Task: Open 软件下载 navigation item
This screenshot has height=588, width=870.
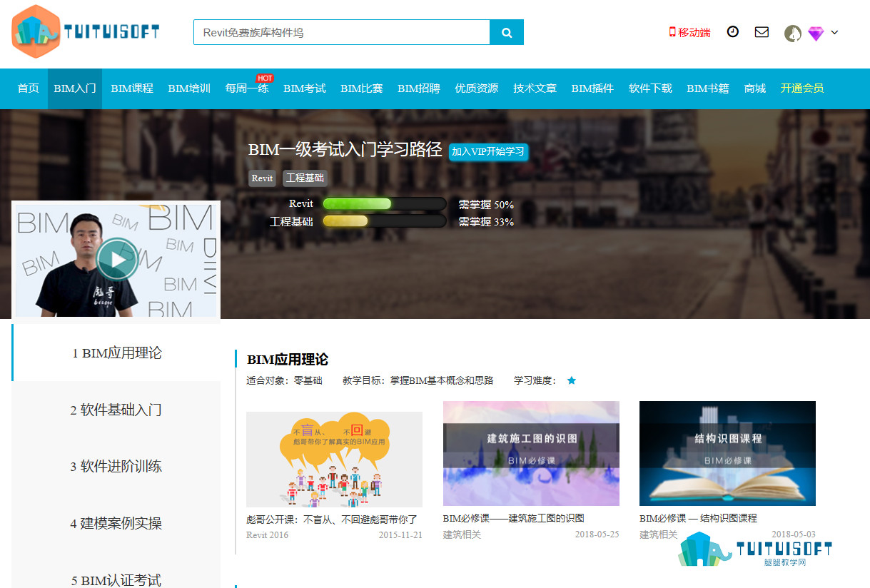Action: (x=650, y=88)
